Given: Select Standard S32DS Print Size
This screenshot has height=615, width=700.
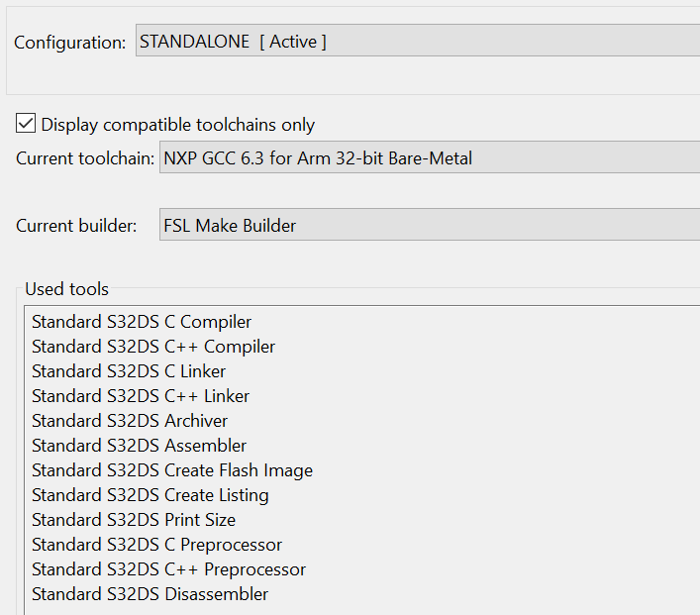Looking at the screenshot, I should (134, 520).
